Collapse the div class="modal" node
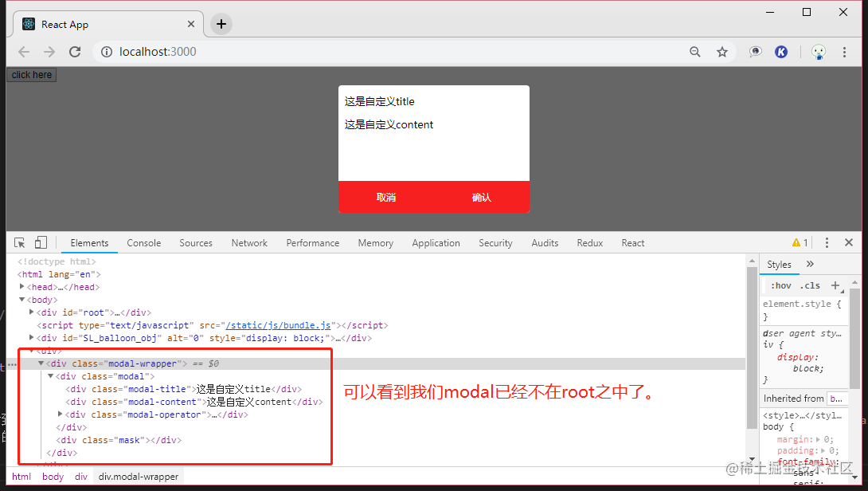868x491 pixels. 50,375
